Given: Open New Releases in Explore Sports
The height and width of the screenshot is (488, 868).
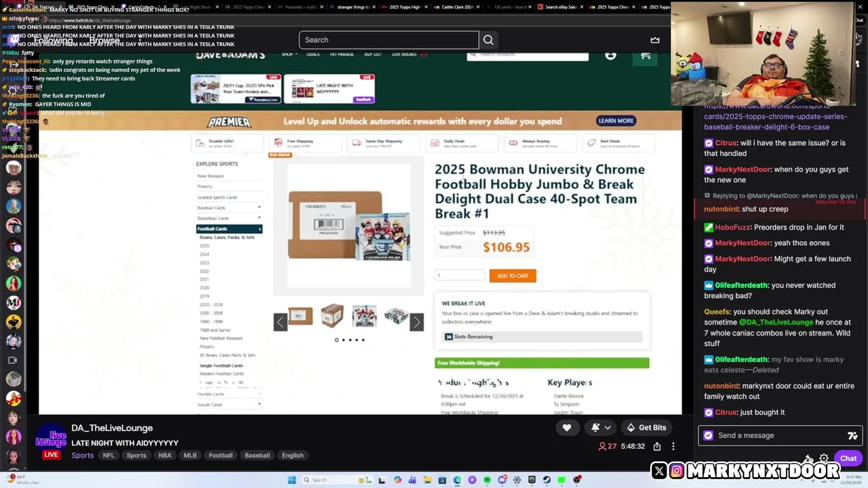Looking at the screenshot, I should 210,176.
